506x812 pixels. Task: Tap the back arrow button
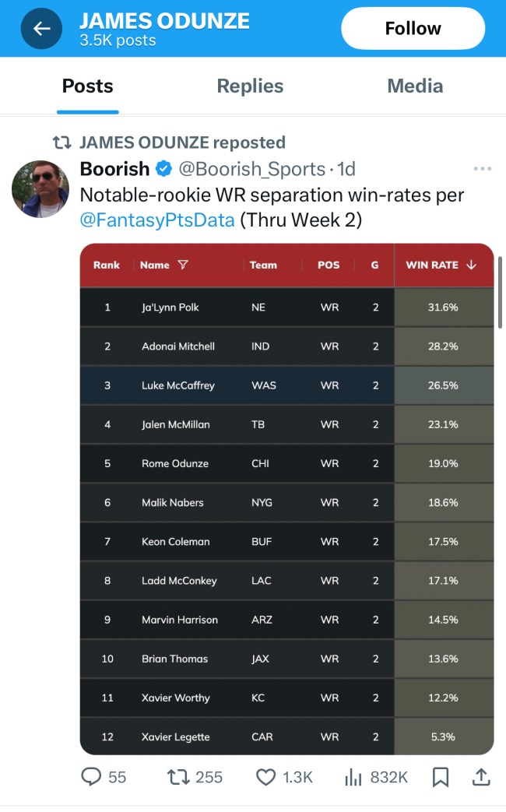click(41, 29)
